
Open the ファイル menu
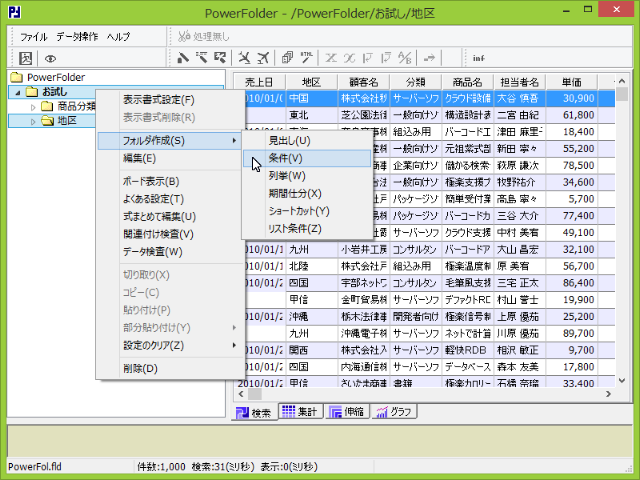click(34, 37)
